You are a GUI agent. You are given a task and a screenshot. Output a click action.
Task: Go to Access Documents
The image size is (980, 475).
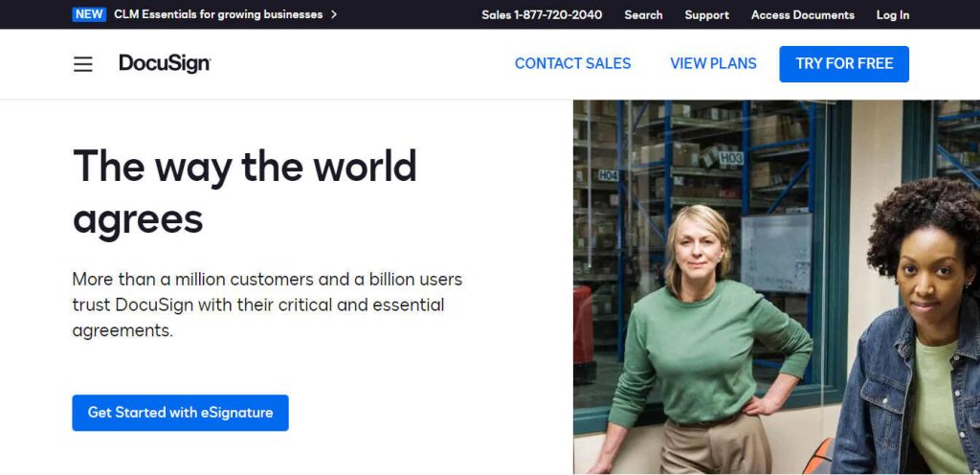[803, 15]
